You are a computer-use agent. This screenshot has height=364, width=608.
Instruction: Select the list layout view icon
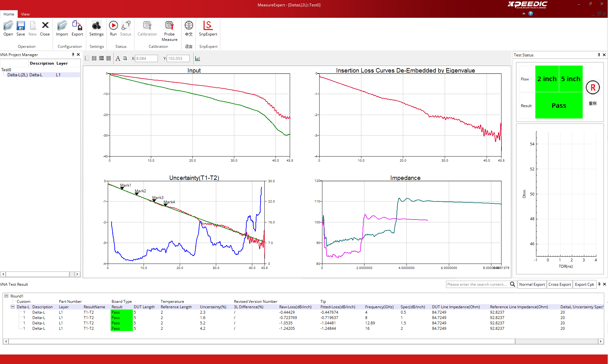click(87, 58)
